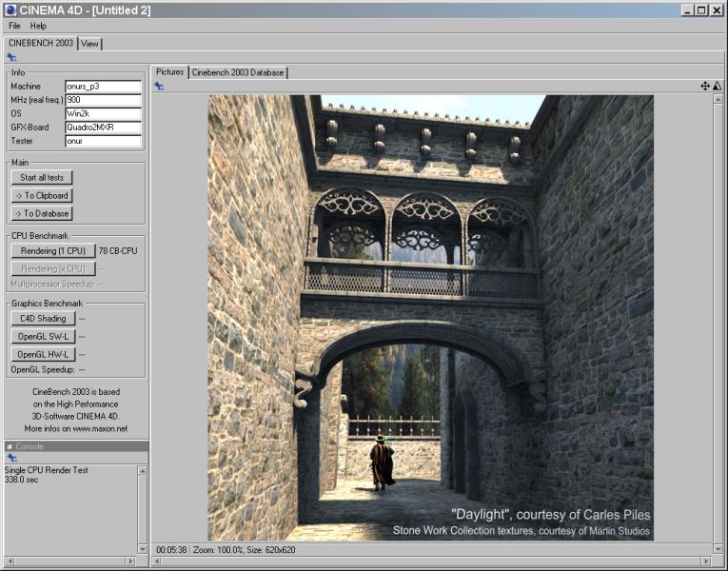Select the Pictures tab
The image size is (728, 571).
pos(170,72)
